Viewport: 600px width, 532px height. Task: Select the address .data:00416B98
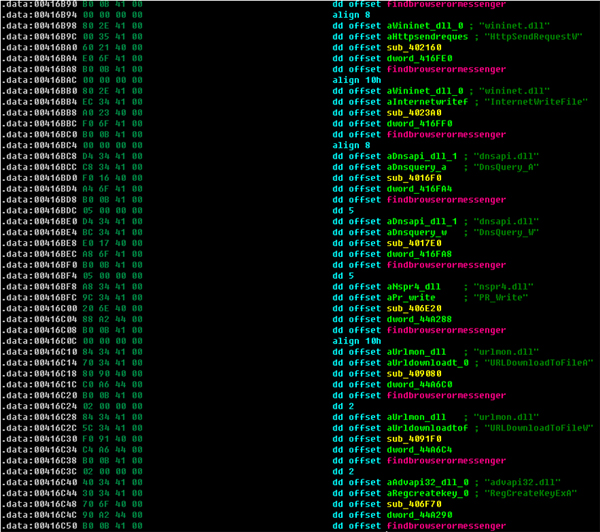click(39, 26)
